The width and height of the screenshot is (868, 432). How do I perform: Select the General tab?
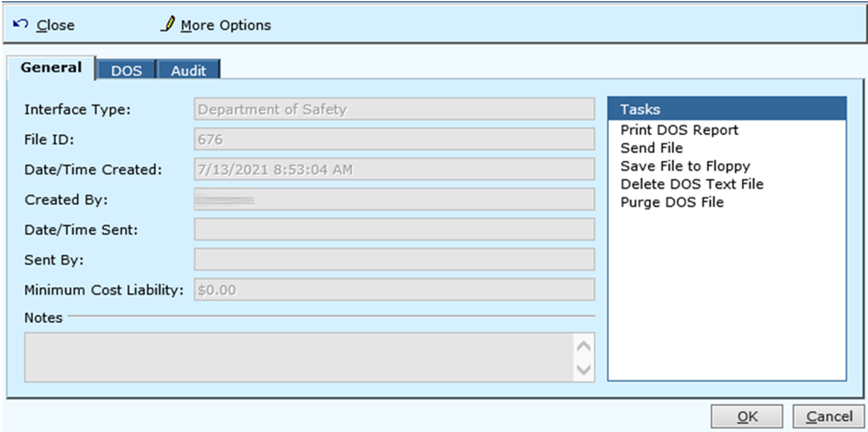pos(51,67)
